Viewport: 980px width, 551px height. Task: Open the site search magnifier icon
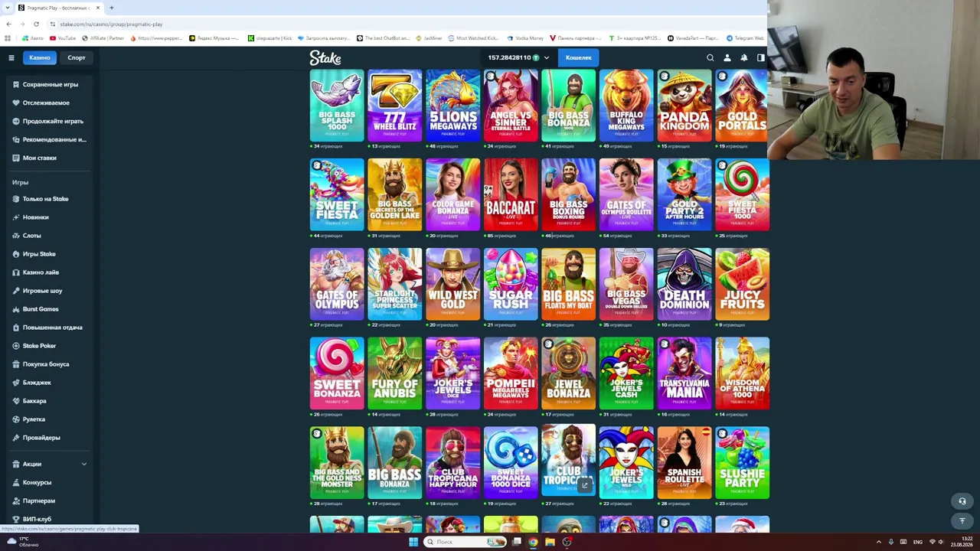pos(710,57)
